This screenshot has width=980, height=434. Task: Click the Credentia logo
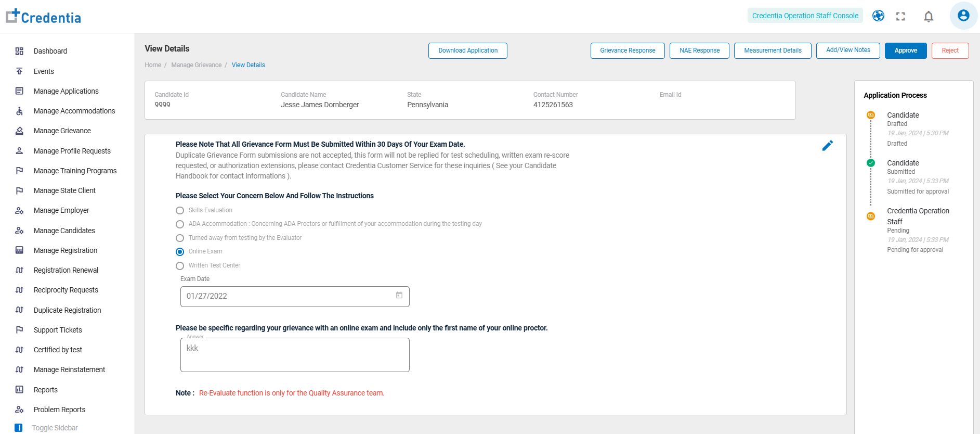tap(44, 17)
